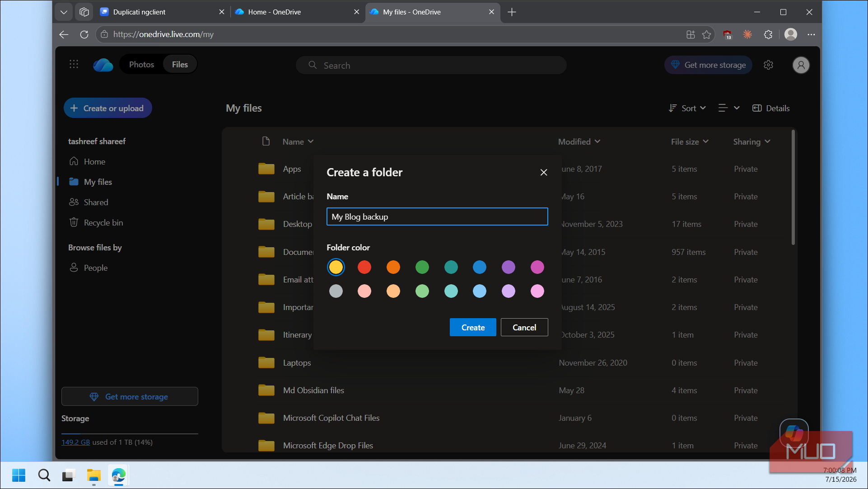Screen dimensions: 868x489
Task: Pick the dark green folder color
Action: click(422, 267)
